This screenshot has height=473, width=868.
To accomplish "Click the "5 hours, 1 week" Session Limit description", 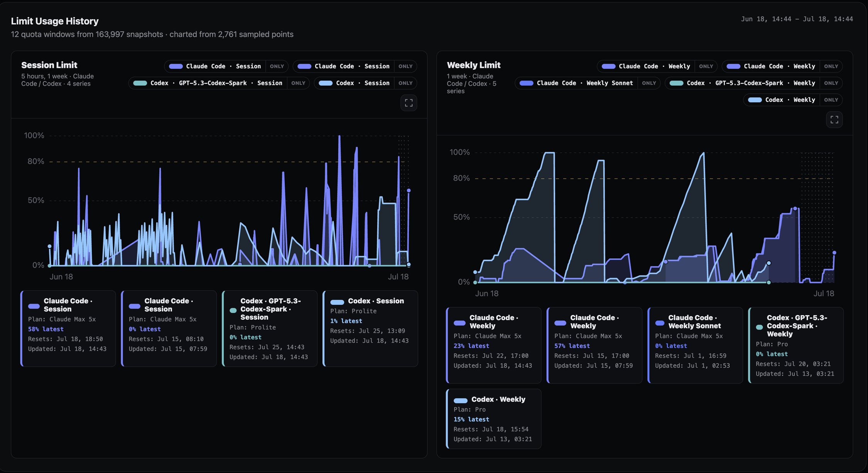I will (x=57, y=80).
